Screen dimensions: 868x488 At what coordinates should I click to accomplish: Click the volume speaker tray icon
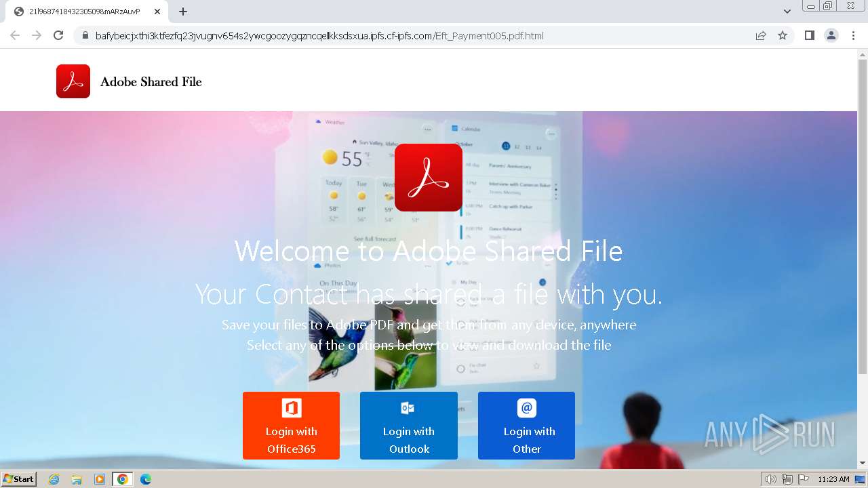click(x=771, y=479)
